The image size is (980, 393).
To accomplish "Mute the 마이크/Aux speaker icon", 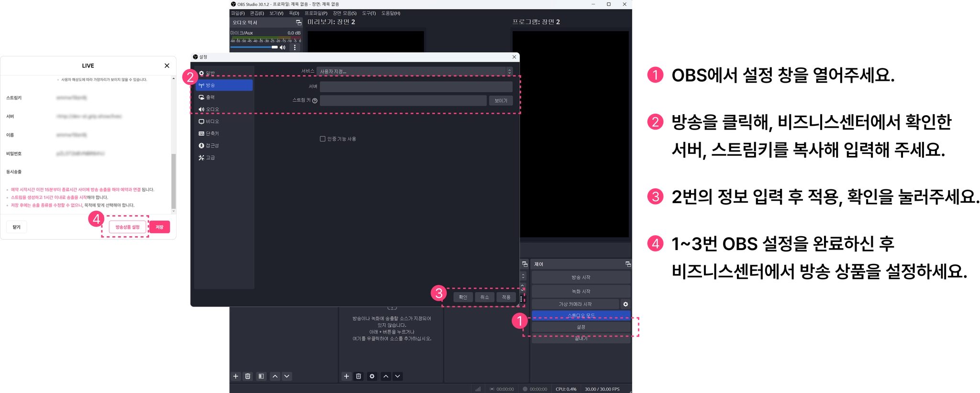I will (x=283, y=47).
